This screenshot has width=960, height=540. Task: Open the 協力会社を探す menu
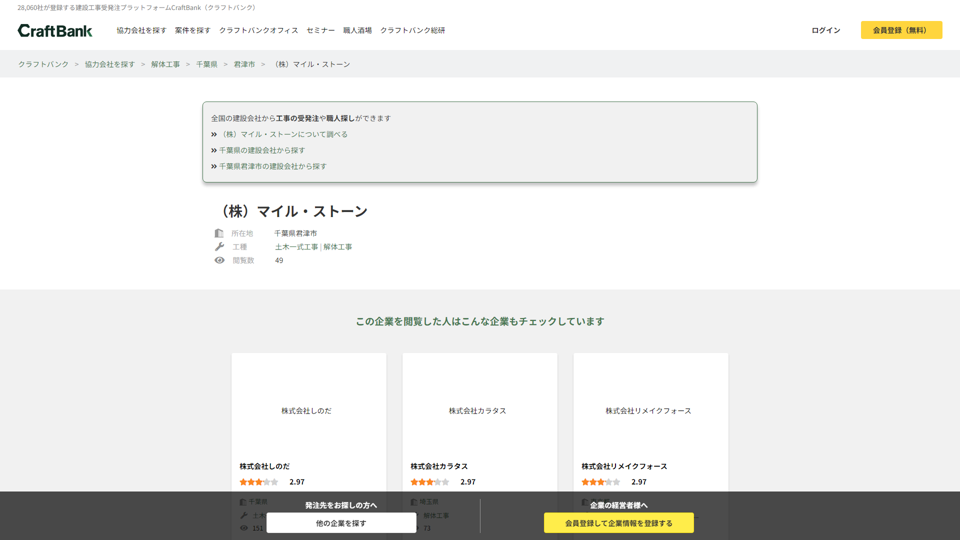point(141,31)
